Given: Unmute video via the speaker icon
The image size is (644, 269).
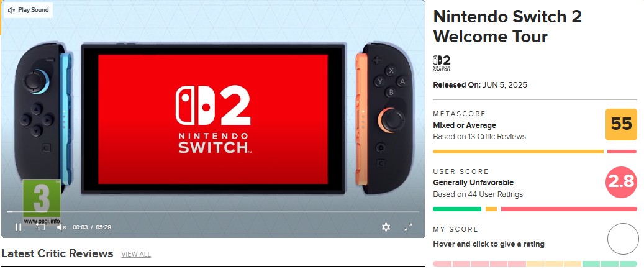Looking at the screenshot, I should pos(61,227).
